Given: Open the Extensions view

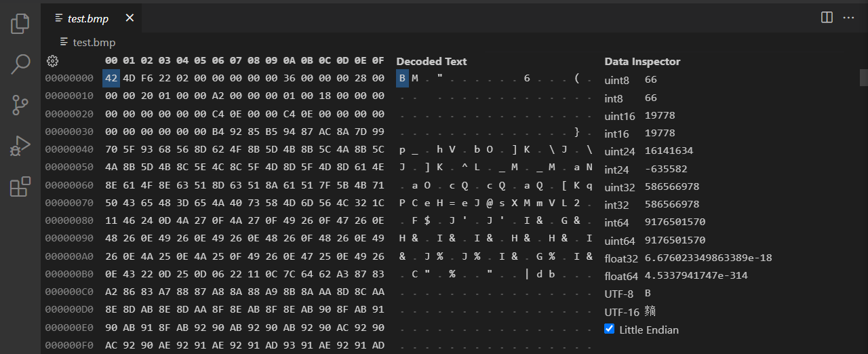Looking at the screenshot, I should tap(20, 186).
